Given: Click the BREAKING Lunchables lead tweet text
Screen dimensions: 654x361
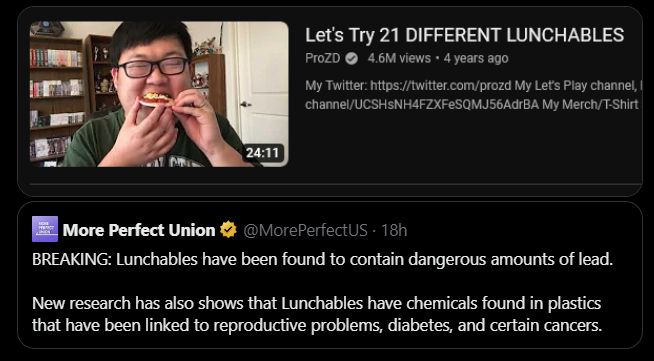Looking at the screenshot, I should 322,259.
